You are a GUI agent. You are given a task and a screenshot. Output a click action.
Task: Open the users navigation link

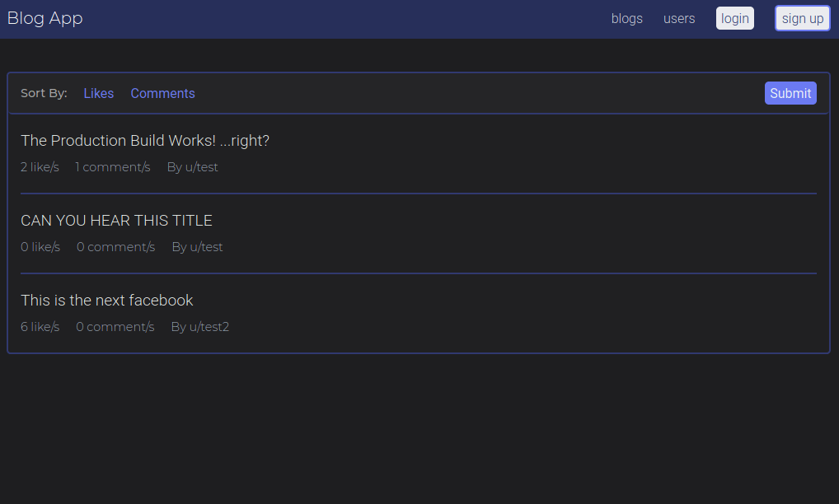pyautogui.click(x=678, y=18)
